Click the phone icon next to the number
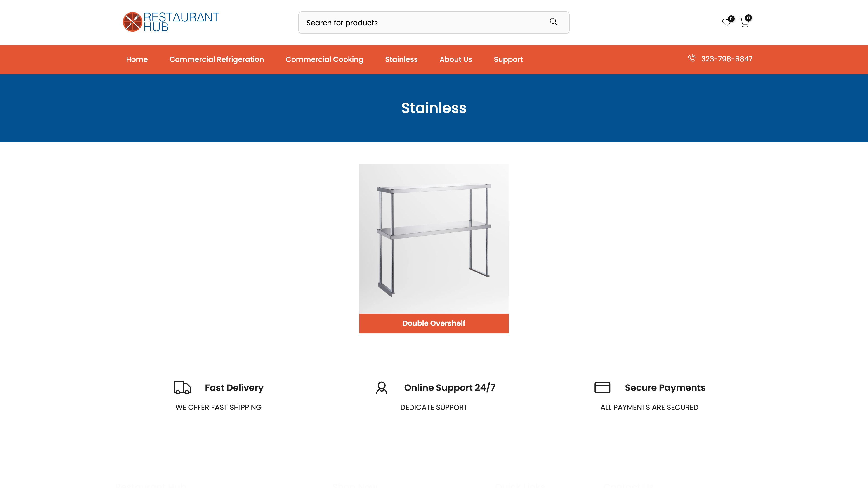 click(x=692, y=58)
